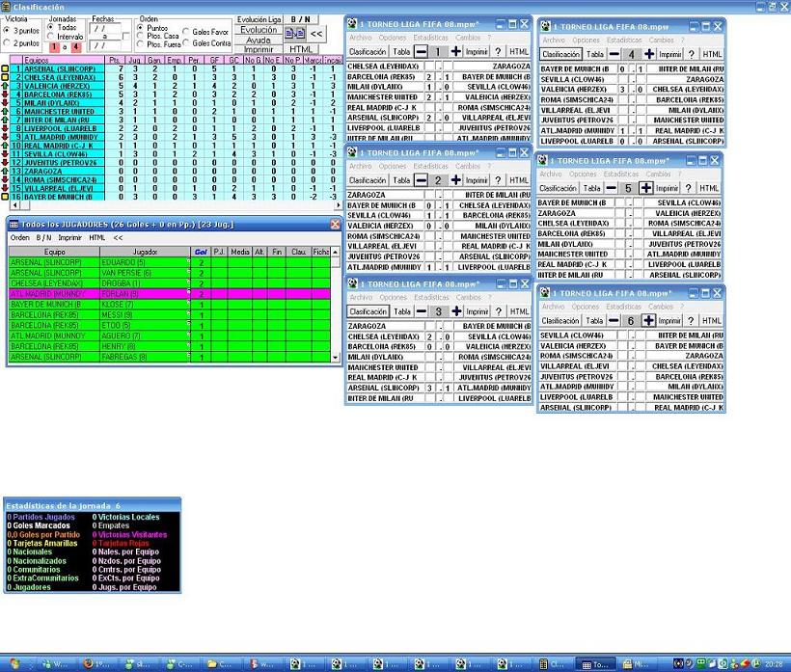Click the copy documents icon in Clasificación panel

click(x=295, y=33)
